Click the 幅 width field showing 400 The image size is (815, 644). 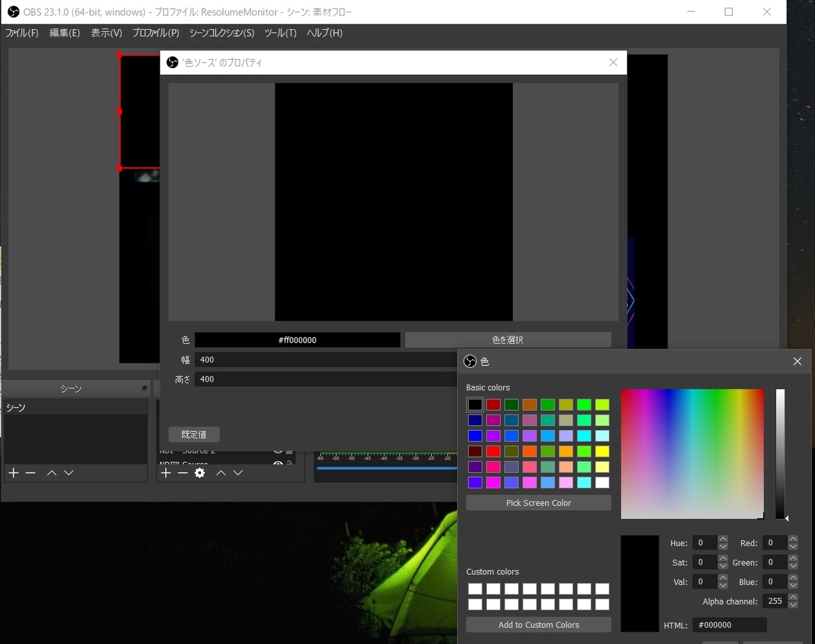click(326, 359)
